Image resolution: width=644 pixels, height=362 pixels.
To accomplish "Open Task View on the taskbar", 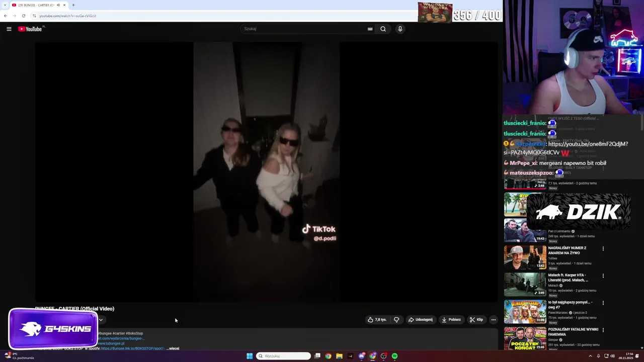I will pyautogui.click(x=317, y=356).
